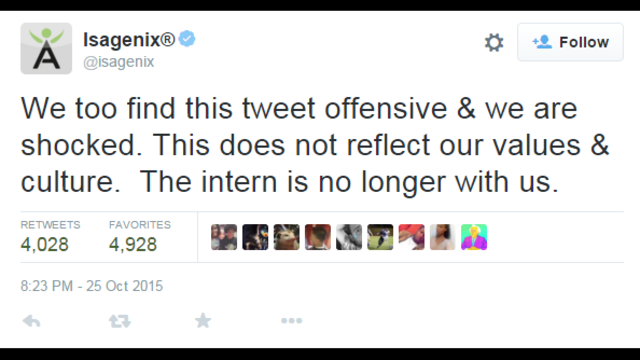This screenshot has height=360, width=640.
Task: Click the Isagenix profile logo avatar
Action: [46, 48]
